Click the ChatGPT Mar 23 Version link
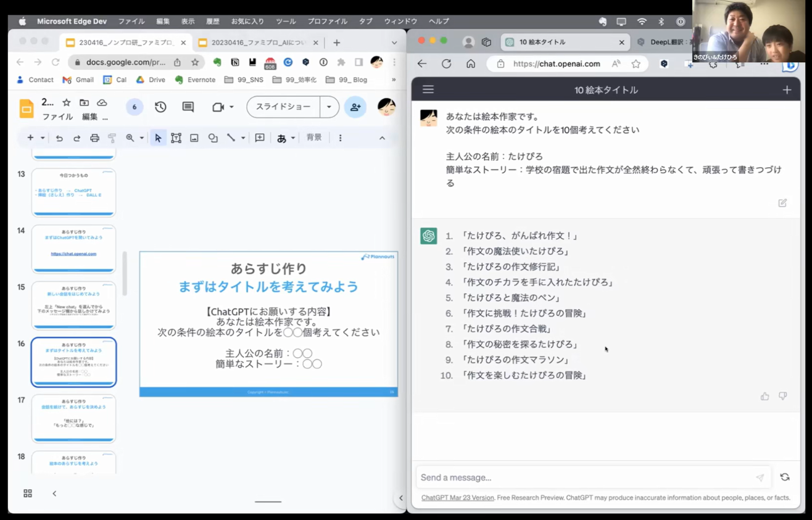 (457, 498)
